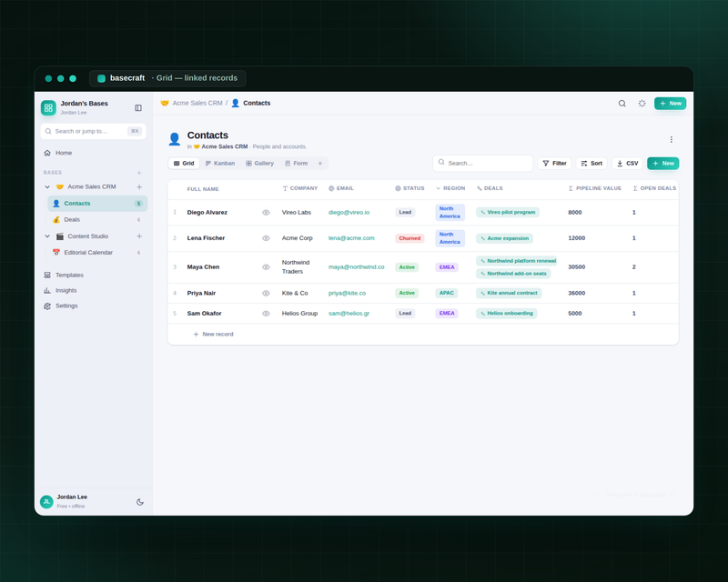Open the Open Deals column header

(x=654, y=188)
